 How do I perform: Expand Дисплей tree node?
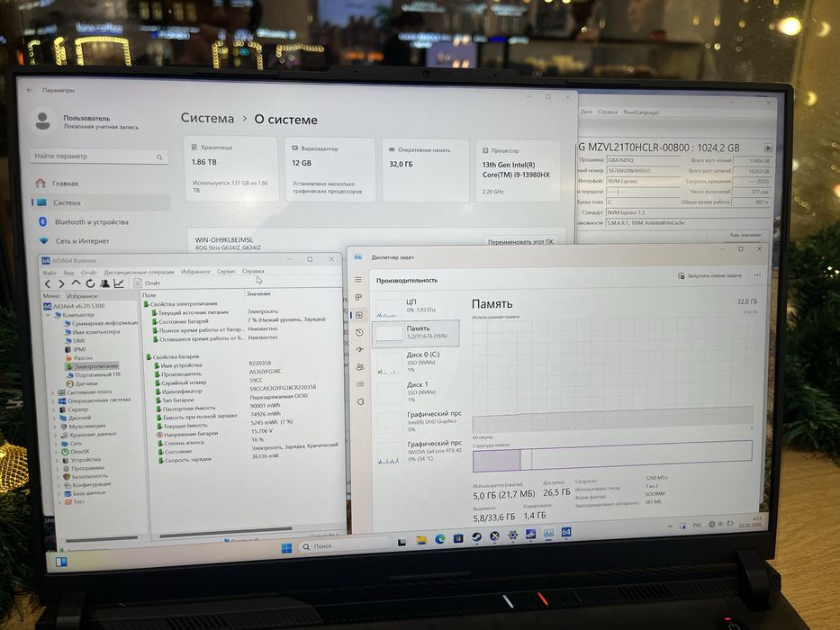(54, 418)
